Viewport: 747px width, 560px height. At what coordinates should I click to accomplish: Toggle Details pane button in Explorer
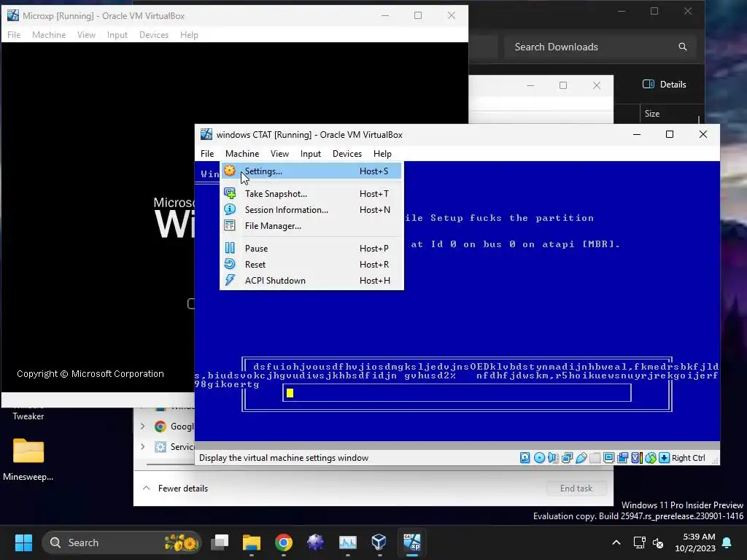tap(665, 85)
